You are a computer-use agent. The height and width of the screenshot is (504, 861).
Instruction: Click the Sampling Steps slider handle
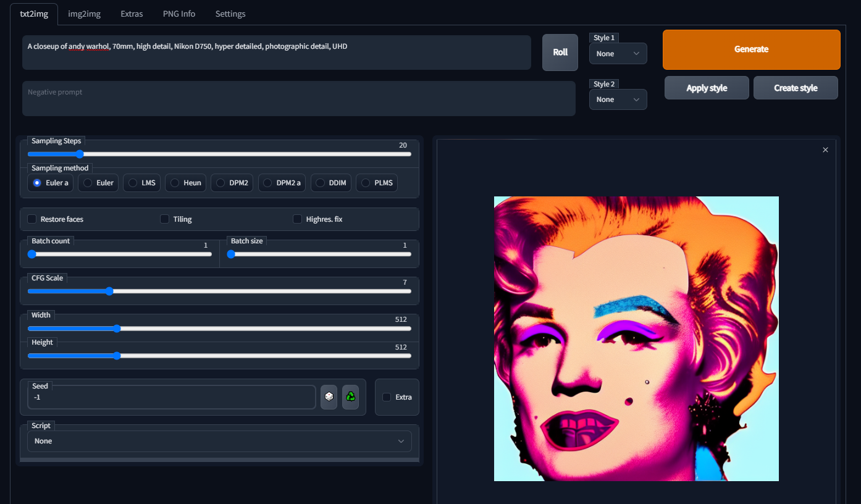click(x=80, y=154)
